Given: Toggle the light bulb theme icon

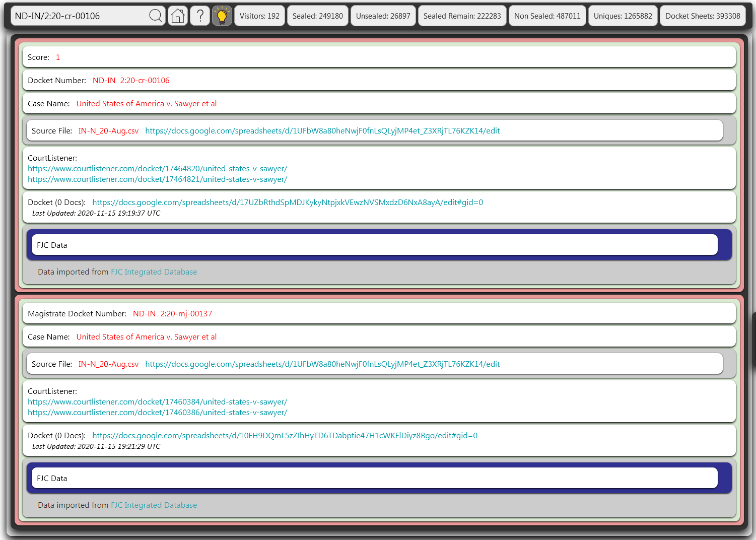Looking at the screenshot, I should pyautogui.click(x=222, y=16).
